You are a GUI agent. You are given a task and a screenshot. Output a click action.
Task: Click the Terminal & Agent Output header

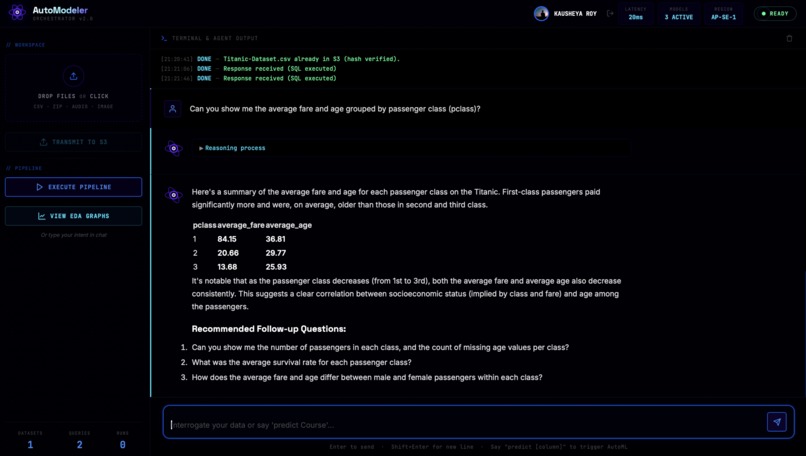(215, 38)
